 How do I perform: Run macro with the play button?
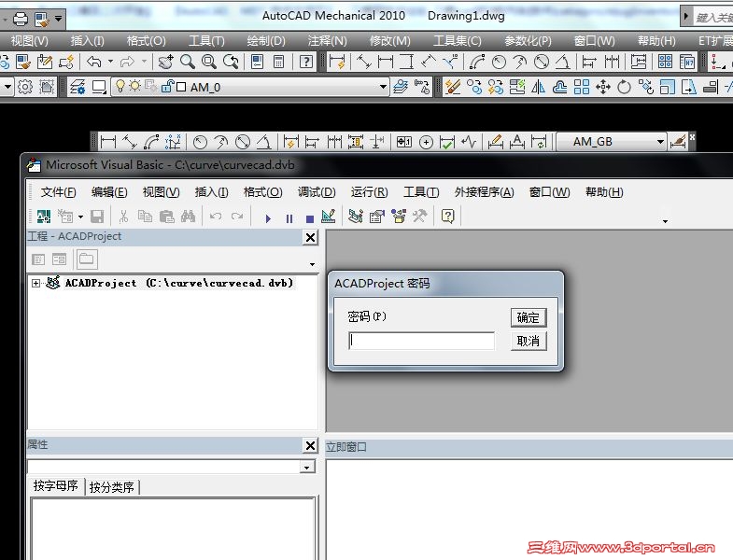click(268, 218)
